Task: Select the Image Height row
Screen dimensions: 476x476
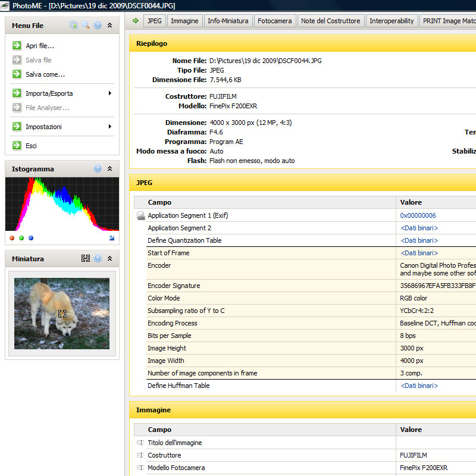Action: pos(311,348)
